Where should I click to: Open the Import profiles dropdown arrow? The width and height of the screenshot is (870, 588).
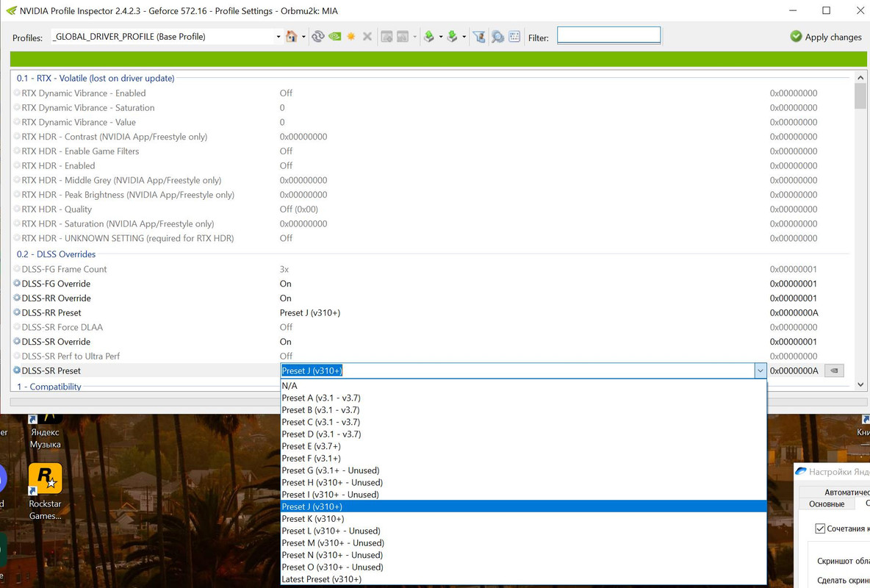click(464, 37)
